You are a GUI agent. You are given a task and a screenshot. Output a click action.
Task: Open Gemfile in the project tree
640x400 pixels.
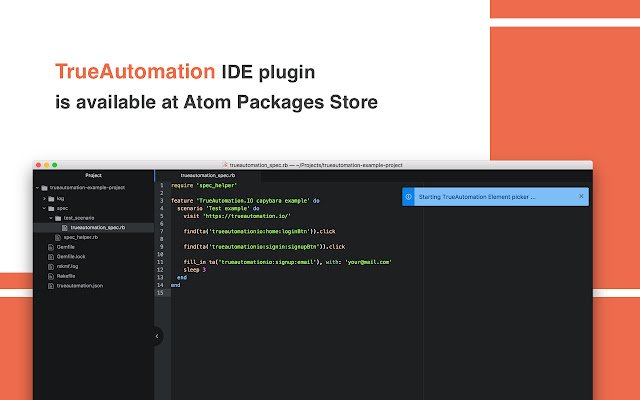click(66, 247)
